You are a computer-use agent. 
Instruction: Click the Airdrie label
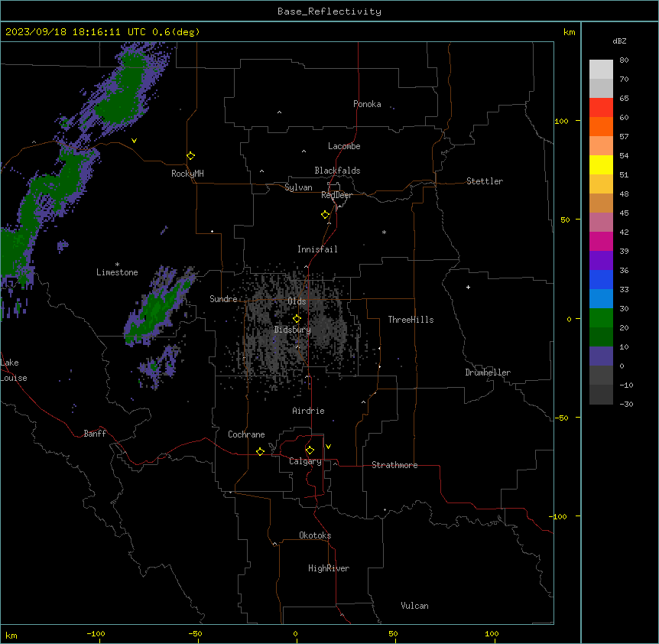pos(309,411)
